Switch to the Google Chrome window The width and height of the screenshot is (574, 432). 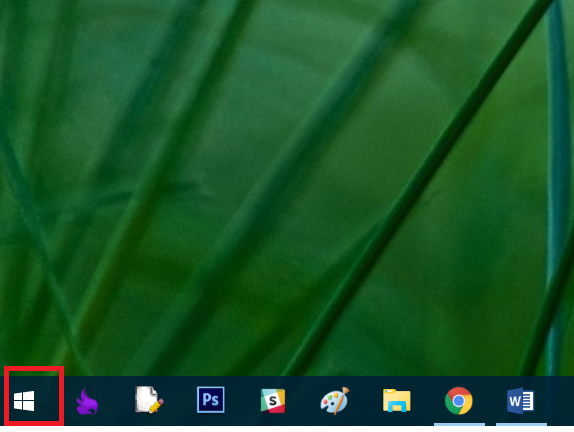click(459, 401)
